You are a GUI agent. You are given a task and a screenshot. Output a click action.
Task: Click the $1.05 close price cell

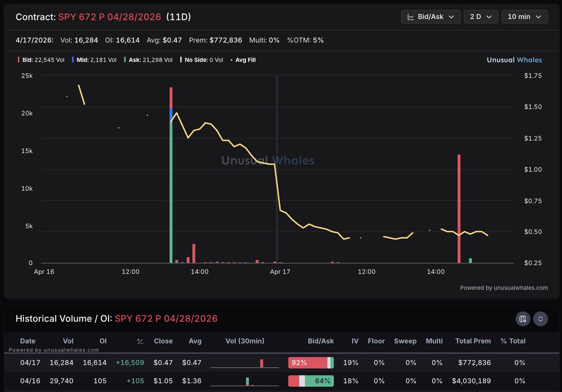[x=164, y=381]
